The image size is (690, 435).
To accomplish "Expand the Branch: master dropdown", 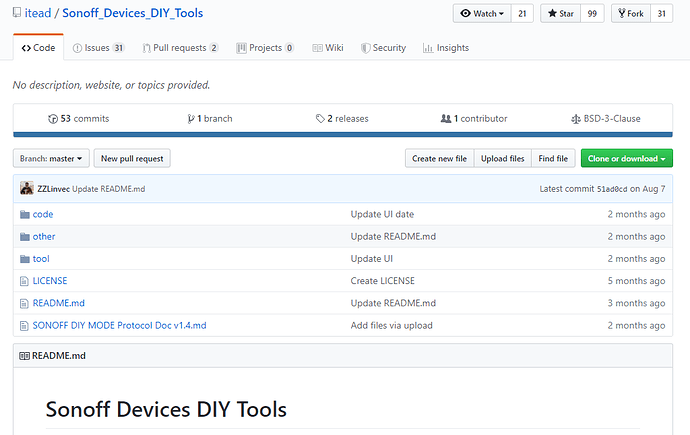I will click(51, 158).
